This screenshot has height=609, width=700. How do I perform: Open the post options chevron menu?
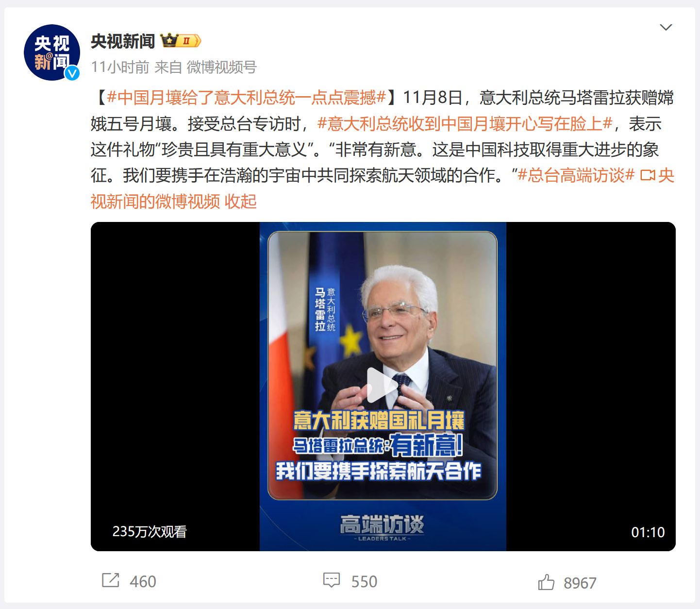pos(666,27)
